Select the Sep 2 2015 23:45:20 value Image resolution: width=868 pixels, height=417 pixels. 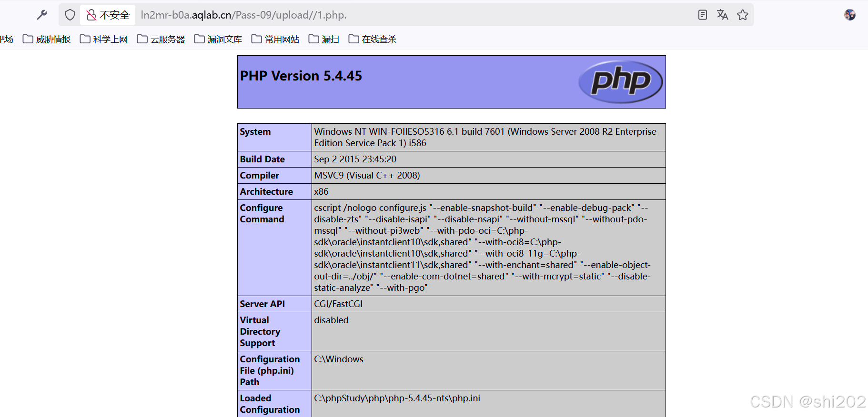(355, 159)
